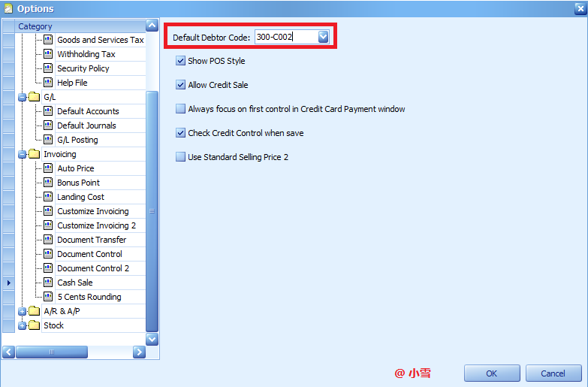Screen dimensions: 588x387
Task: Uncheck Check Credit Control when save
Action: (180, 133)
